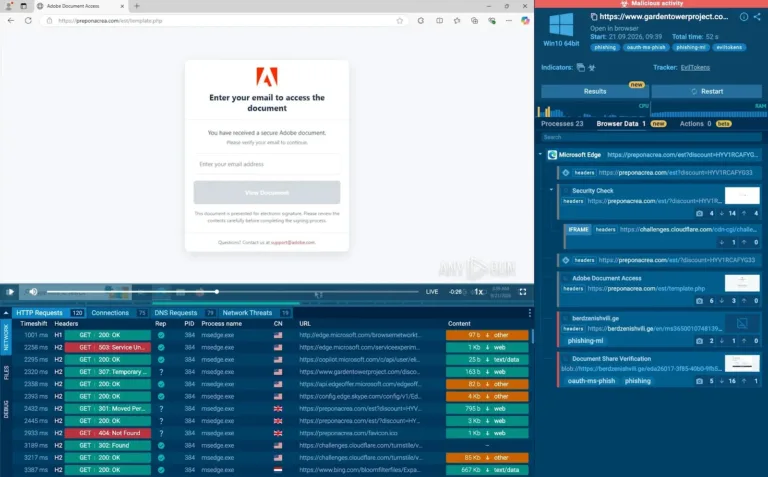Click the camera icon for Adobe Document Access
The image size is (768, 477).
click(699, 301)
